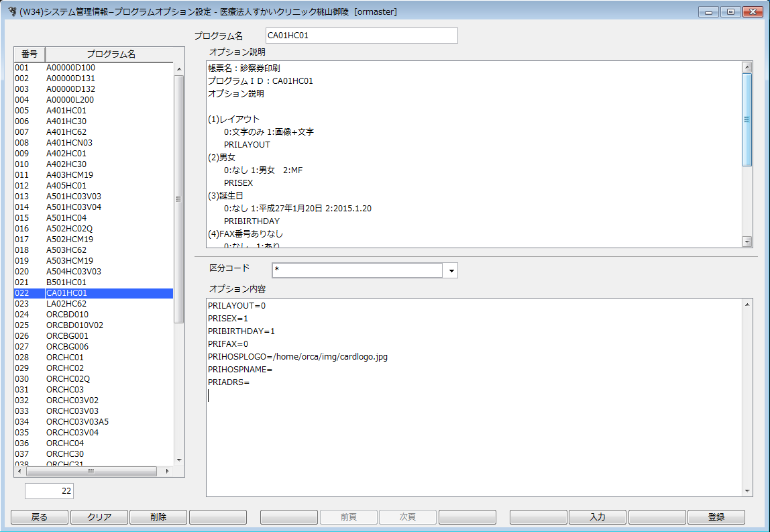Click the 登録 button
This screenshot has height=532, width=770.
(716, 517)
